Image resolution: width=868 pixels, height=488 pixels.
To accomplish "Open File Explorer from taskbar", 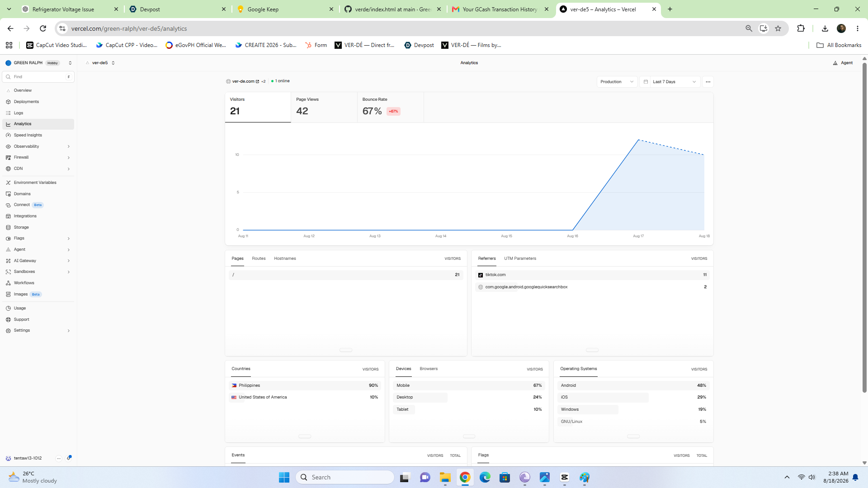I will tap(445, 477).
